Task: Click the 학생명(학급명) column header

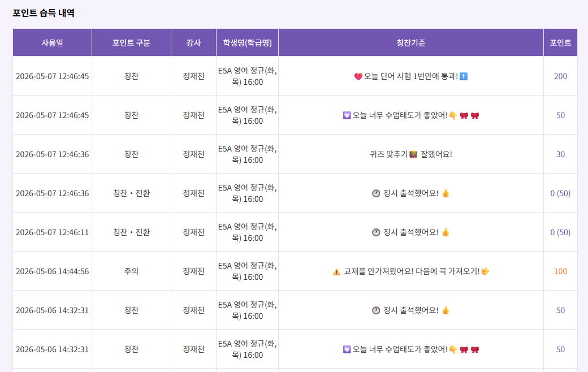Action: [248, 43]
